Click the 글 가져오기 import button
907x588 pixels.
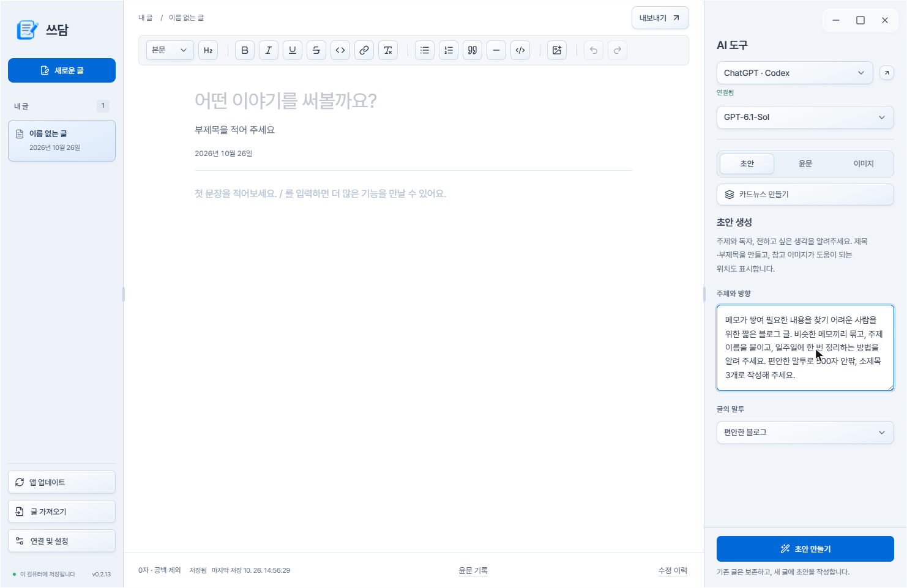[x=62, y=512]
